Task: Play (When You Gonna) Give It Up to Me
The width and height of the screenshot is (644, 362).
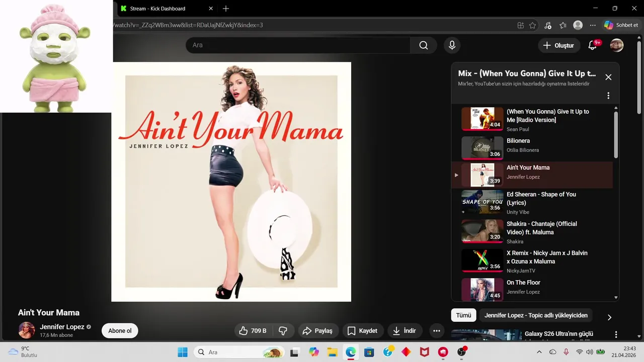Action: 532,120
